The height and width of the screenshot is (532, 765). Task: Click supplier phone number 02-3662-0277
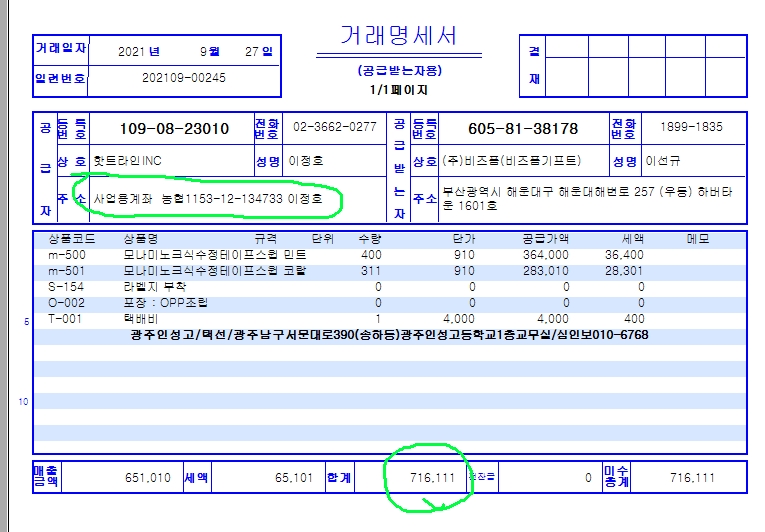click(x=334, y=128)
